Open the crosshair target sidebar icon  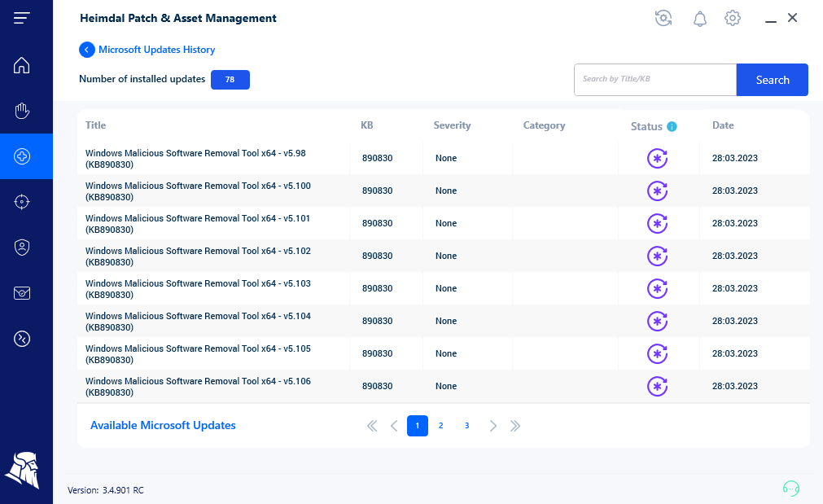pyautogui.click(x=21, y=202)
